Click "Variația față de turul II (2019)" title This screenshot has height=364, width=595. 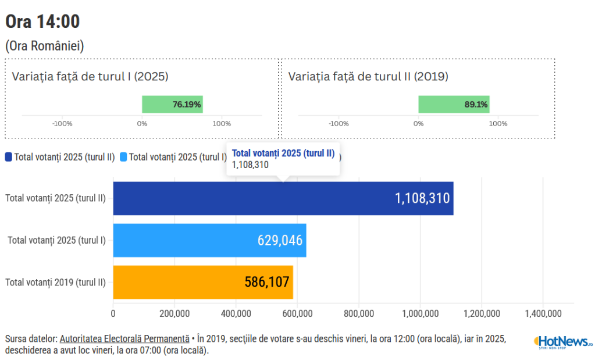click(368, 76)
